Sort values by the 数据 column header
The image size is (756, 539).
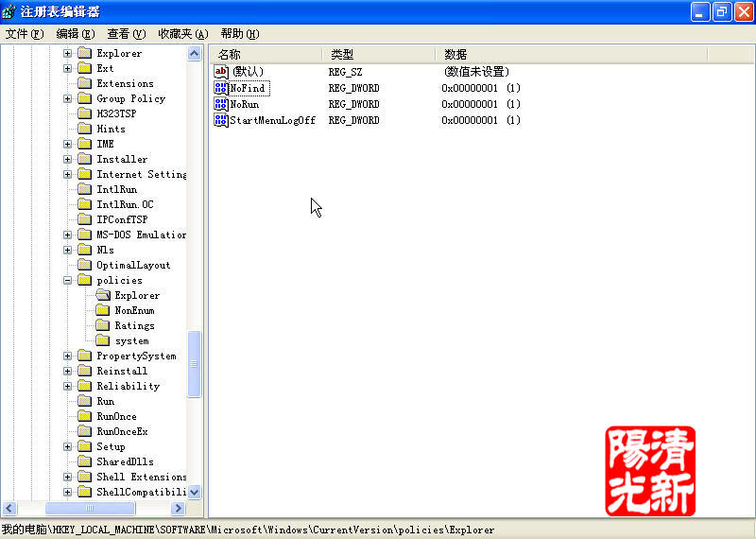pos(572,55)
